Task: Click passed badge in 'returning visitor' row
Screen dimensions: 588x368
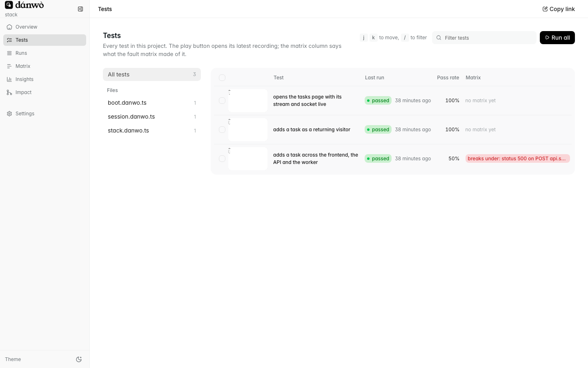Action: click(378, 130)
